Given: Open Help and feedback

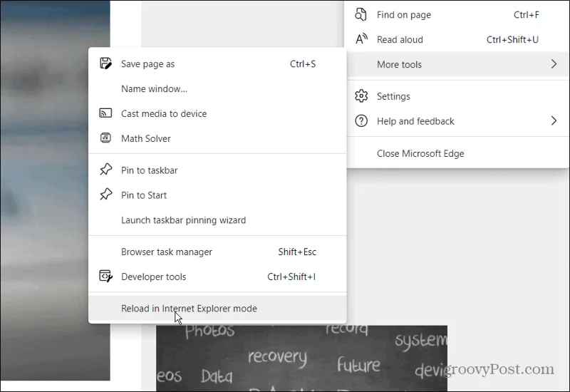Looking at the screenshot, I should 458,121.
